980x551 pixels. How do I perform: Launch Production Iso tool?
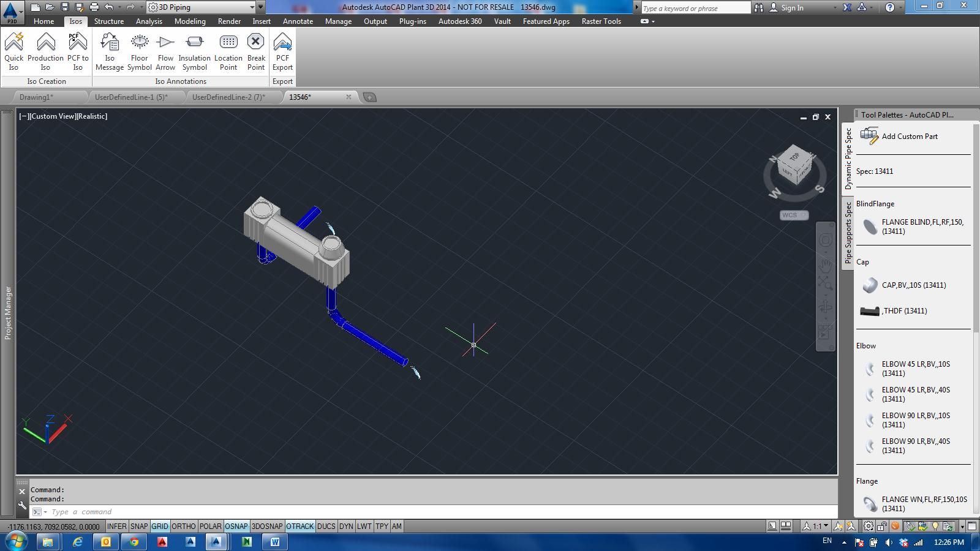pyautogui.click(x=45, y=51)
